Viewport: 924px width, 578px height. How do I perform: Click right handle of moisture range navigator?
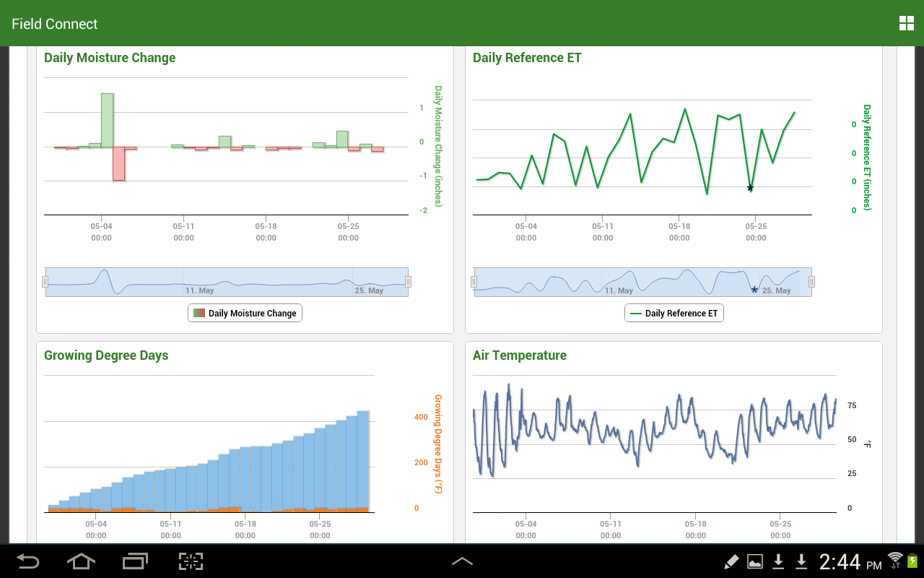pyautogui.click(x=409, y=282)
